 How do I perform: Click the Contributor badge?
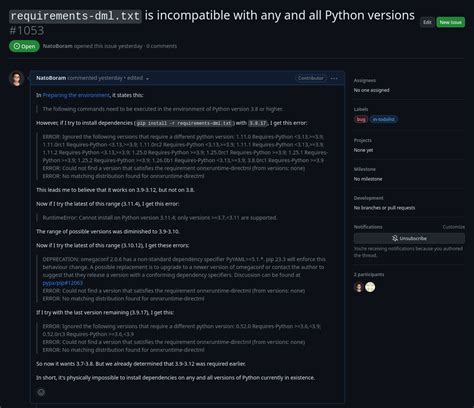[x=310, y=78]
